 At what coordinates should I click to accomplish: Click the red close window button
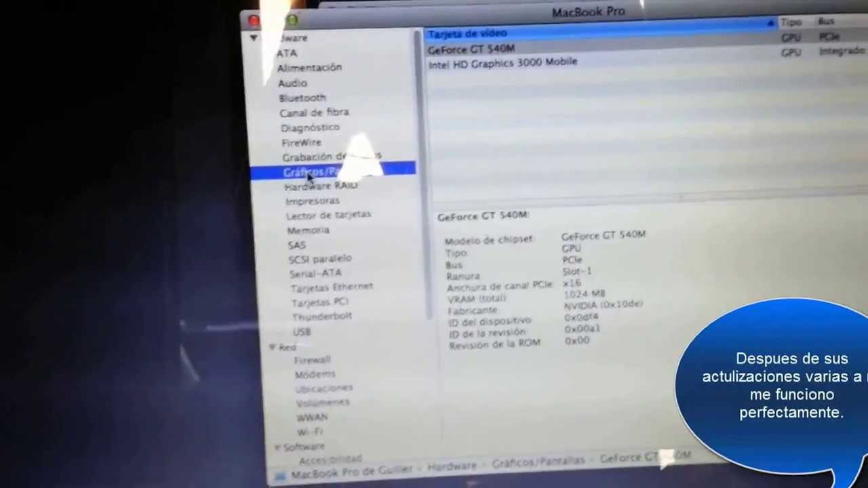coord(254,21)
